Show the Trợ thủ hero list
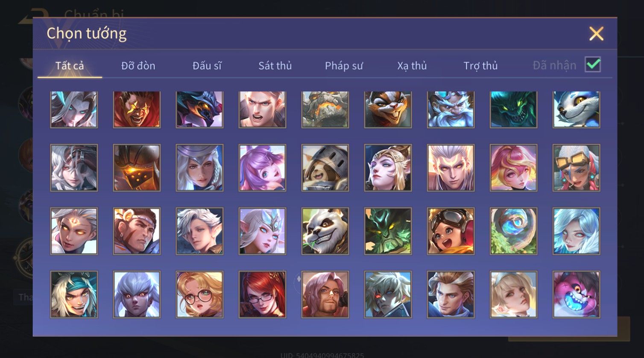 [x=481, y=66]
